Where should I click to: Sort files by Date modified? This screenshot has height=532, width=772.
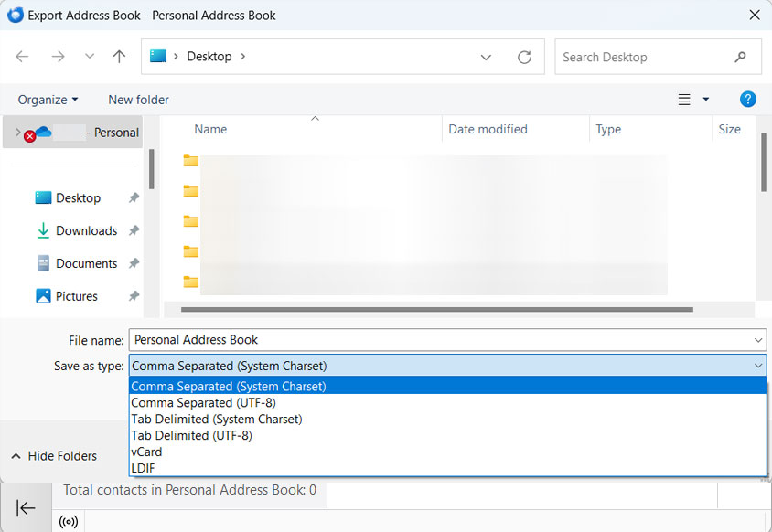pos(488,129)
